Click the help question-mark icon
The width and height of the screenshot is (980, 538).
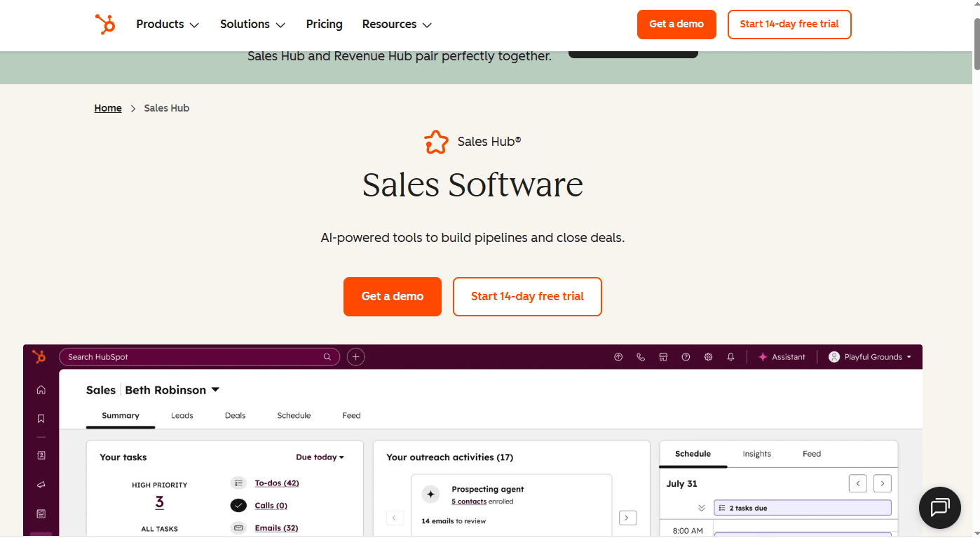(686, 357)
